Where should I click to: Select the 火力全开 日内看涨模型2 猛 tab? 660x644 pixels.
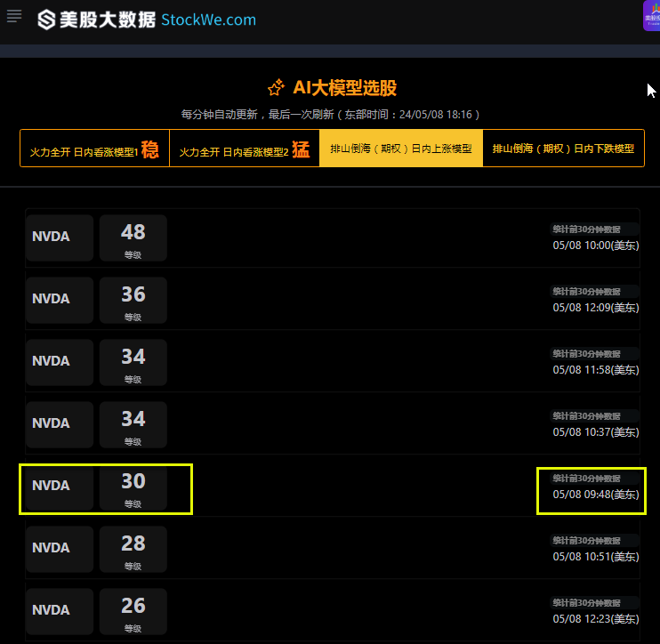tap(245, 149)
